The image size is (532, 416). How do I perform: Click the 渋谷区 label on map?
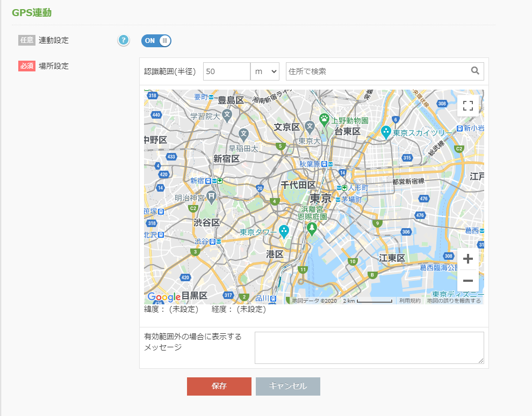tap(207, 223)
